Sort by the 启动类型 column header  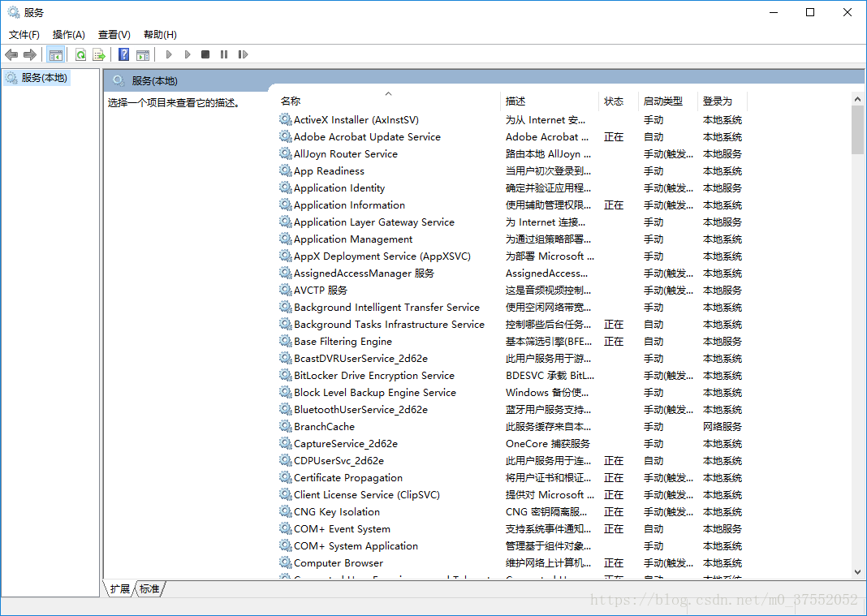coord(667,101)
